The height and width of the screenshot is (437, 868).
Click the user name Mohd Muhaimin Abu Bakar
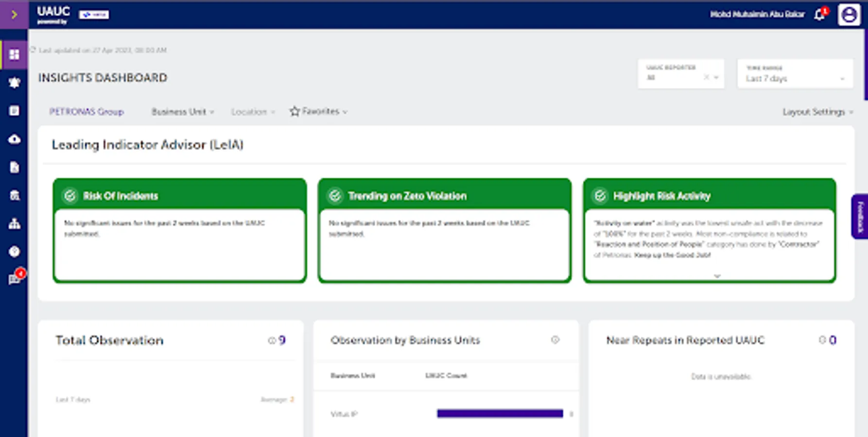757,14
